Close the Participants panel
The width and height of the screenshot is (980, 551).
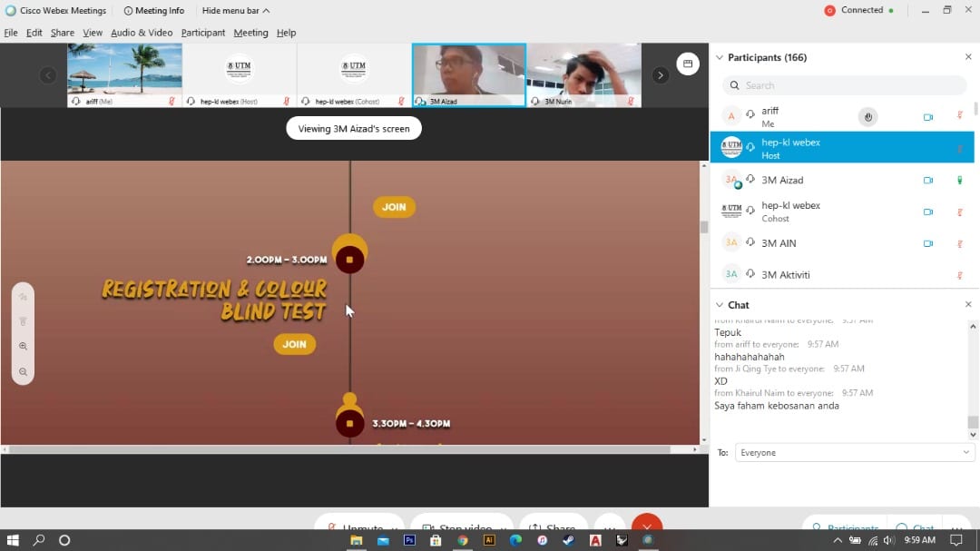click(968, 57)
